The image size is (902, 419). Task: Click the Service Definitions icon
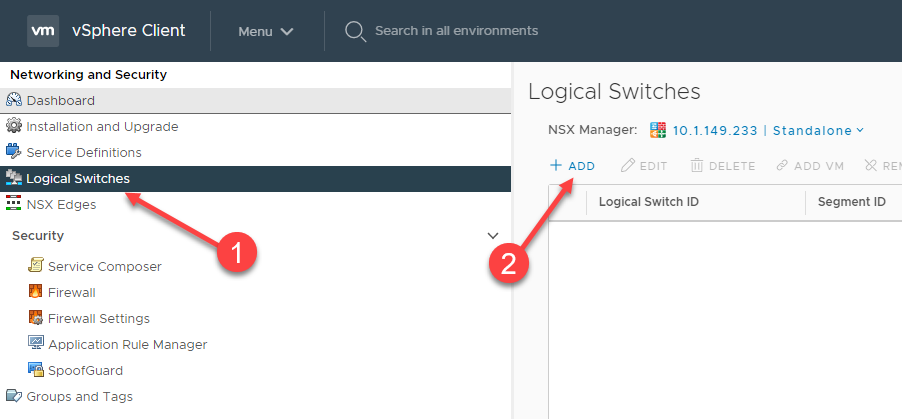(14, 152)
